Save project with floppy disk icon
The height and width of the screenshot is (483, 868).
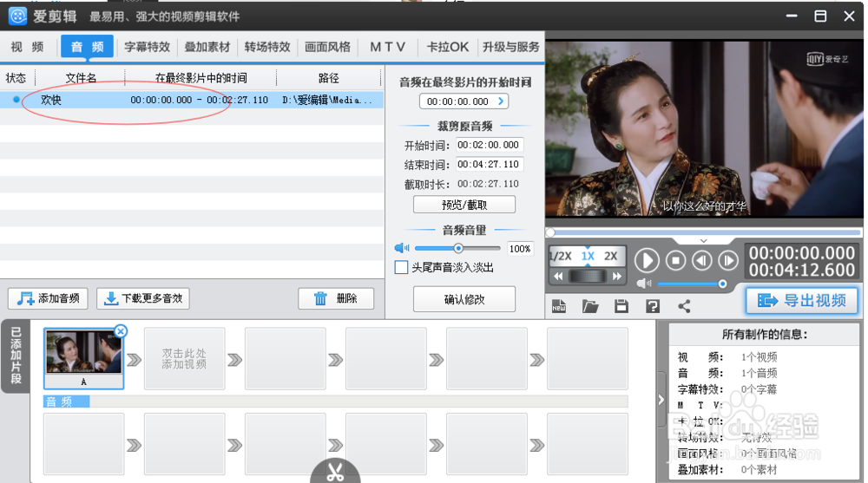[621, 306]
